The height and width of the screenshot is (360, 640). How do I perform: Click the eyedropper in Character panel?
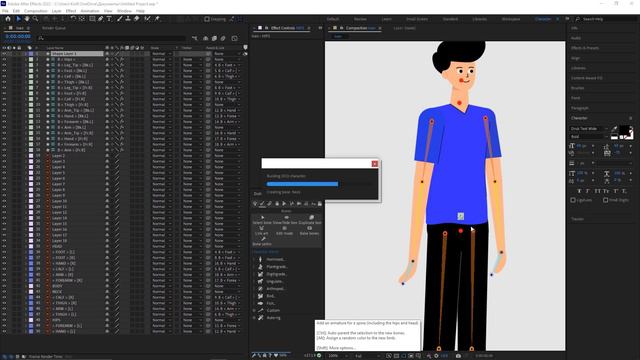coord(614,129)
